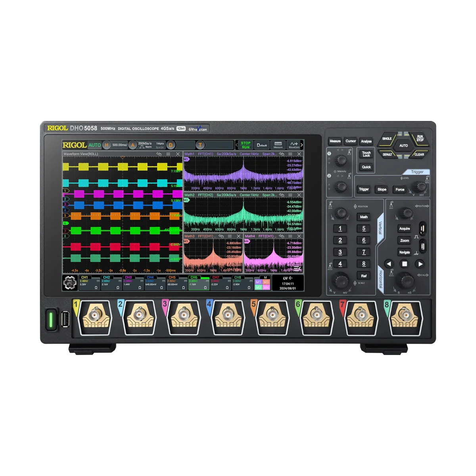Tap the hamburger menu icon in the Math2 header
The width and height of the screenshot is (476, 476).
pyautogui.click(x=290, y=195)
